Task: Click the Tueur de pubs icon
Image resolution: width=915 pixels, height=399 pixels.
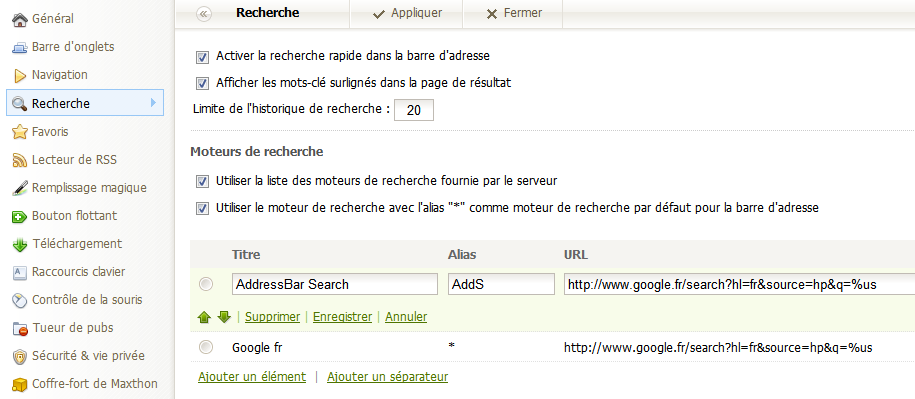Action: click(x=20, y=328)
